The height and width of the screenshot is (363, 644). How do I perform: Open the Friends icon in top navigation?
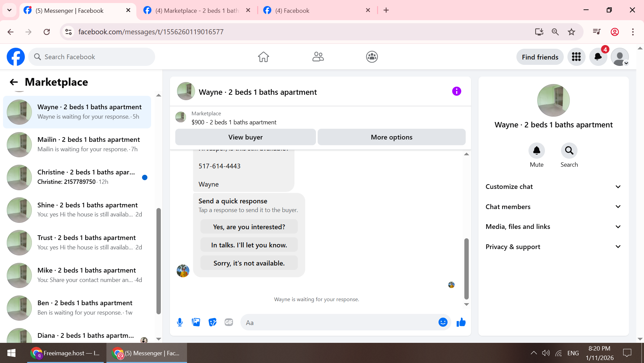pyautogui.click(x=318, y=57)
